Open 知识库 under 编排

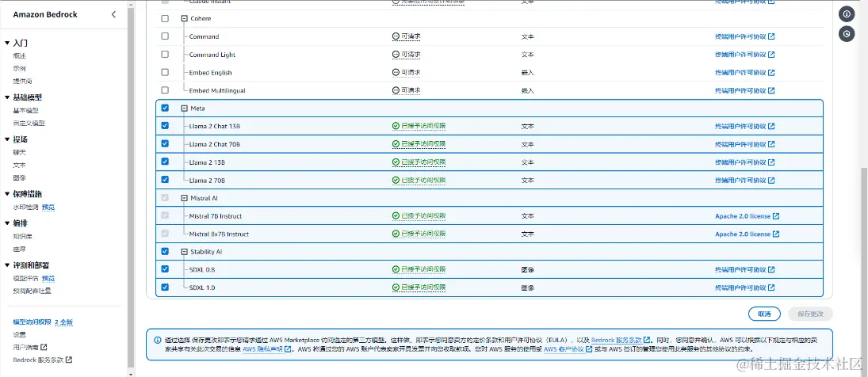(23, 236)
